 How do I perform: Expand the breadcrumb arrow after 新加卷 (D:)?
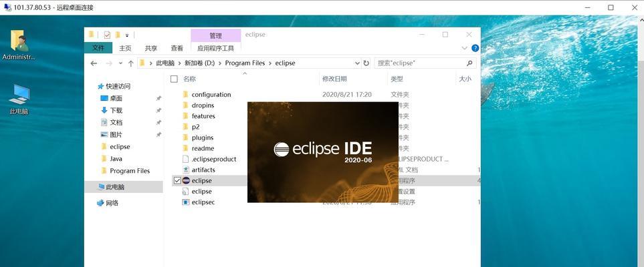coord(220,63)
